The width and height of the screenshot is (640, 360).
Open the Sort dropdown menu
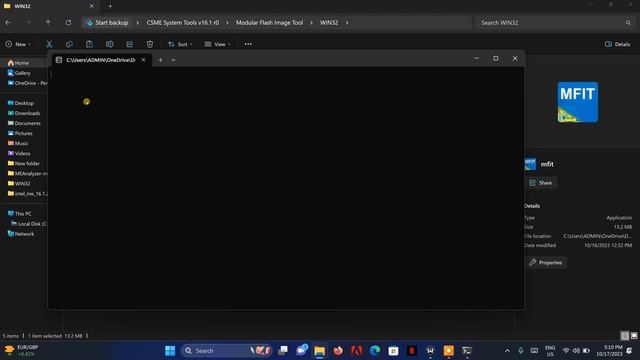point(180,44)
